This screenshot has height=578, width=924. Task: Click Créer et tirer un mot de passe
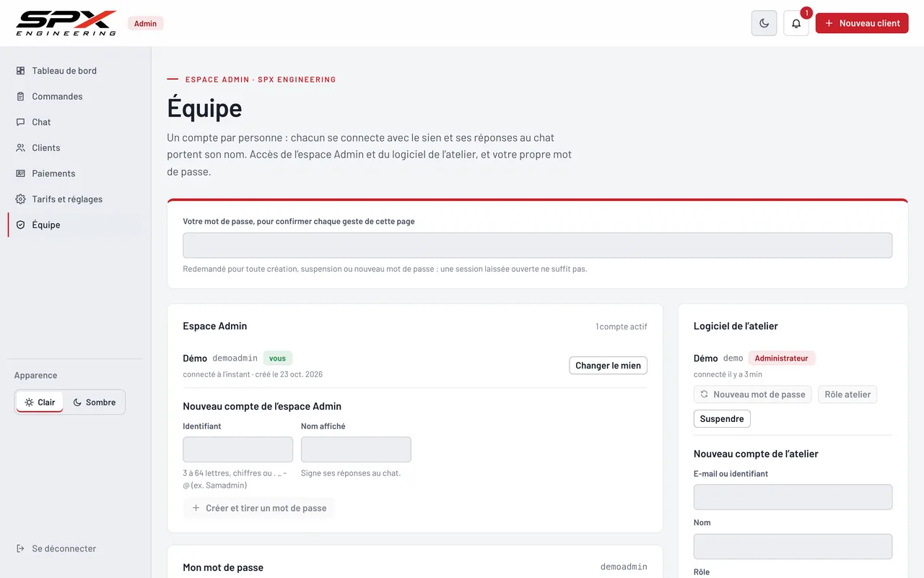[259, 508]
